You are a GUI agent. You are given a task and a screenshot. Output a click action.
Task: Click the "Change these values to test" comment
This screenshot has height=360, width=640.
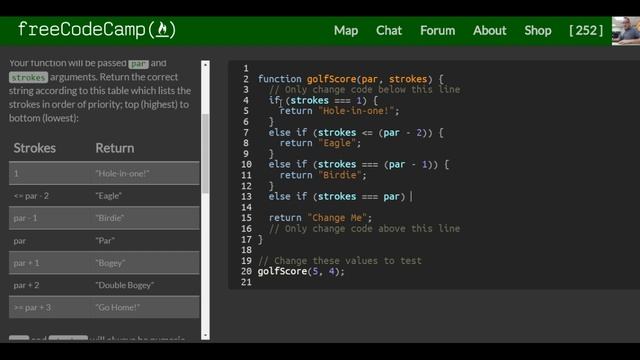tap(340, 260)
